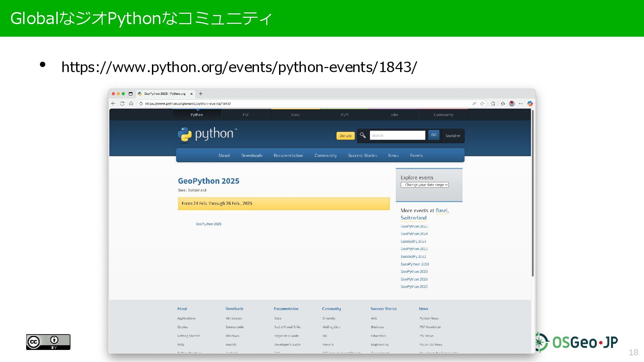The image size is (644, 362).
Task: Click the magnifier search icon on python.org
Action: pyautogui.click(x=363, y=135)
